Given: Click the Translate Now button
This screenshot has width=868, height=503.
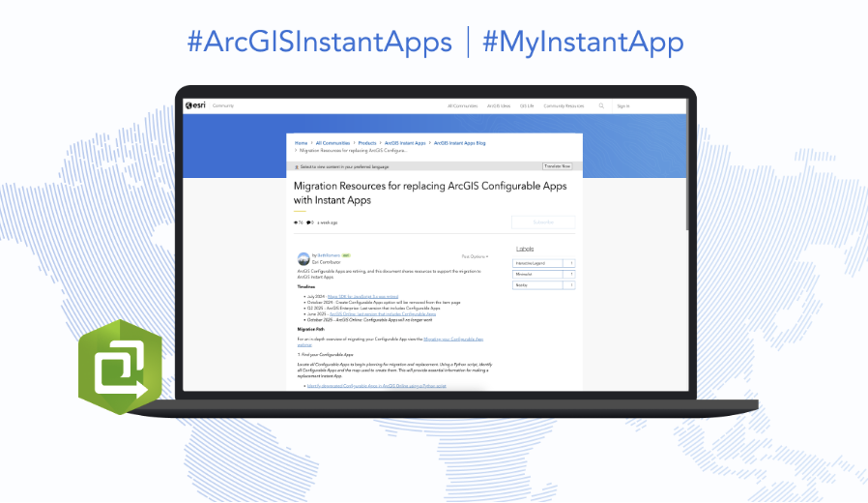Looking at the screenshot, I should coord(557,166).
